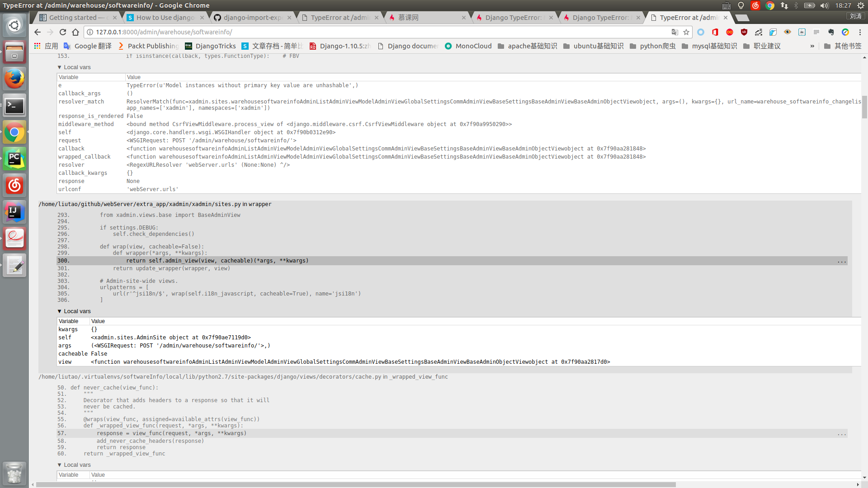Open Chrome's three-dot menu

[860, 32]
